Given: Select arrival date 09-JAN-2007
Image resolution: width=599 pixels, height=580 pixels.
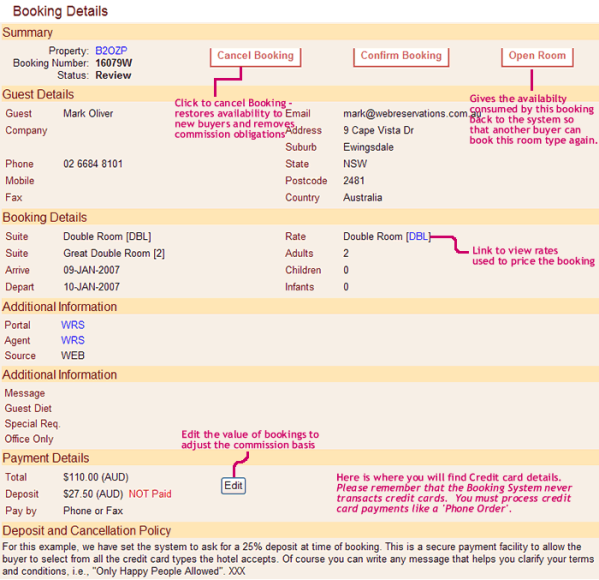Looking at the screenshot, I should click(91, 270).
